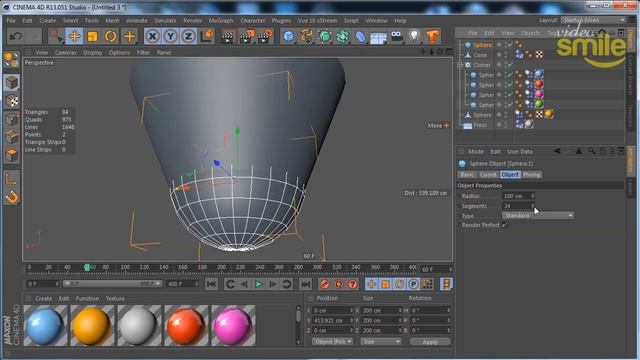The width and height of the screenshot is (640, 360).
Task: Open the Object (Rel) coordinate dropdown
Action: click(x=332, y=341)
